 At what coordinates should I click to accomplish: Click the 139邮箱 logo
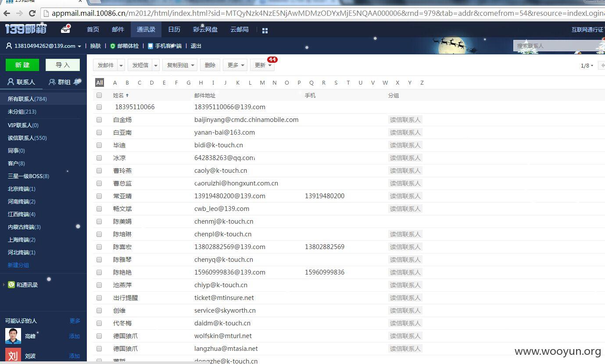pyautogui.click(x=26, y=29)
